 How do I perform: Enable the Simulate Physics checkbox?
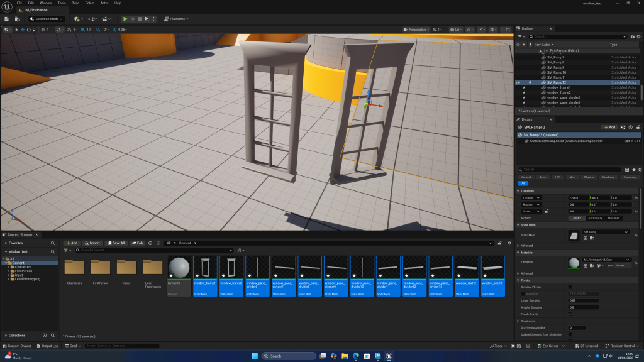[x=570, y=287]
